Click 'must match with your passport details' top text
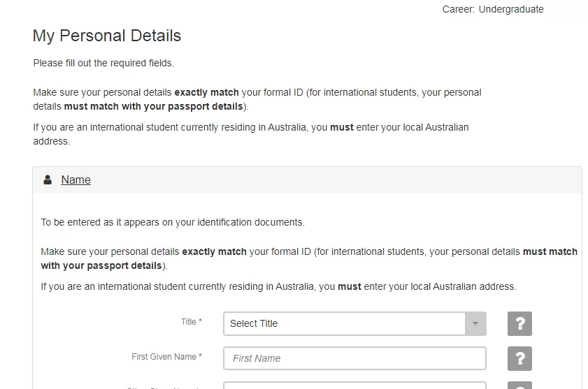Image resolution: width=588 pixels, height=389 pixels. pyautogui.click(x=153, y=106)
